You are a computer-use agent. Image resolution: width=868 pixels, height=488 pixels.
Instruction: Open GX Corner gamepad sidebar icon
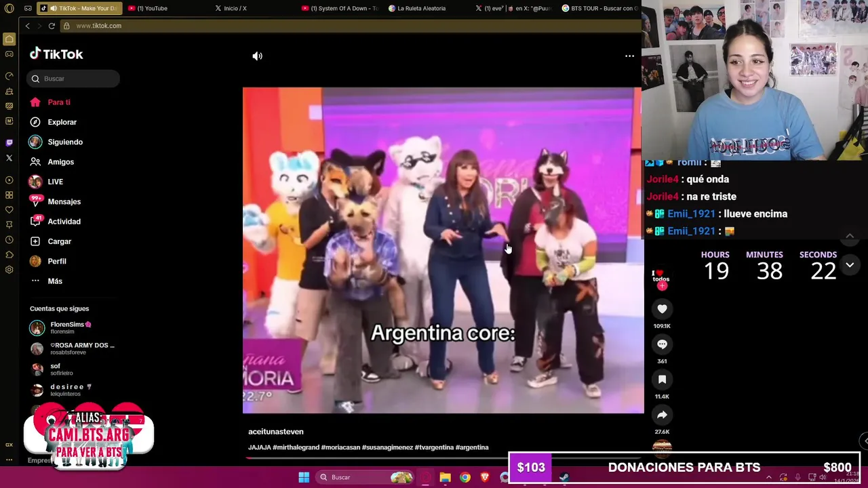coord(9,54)
